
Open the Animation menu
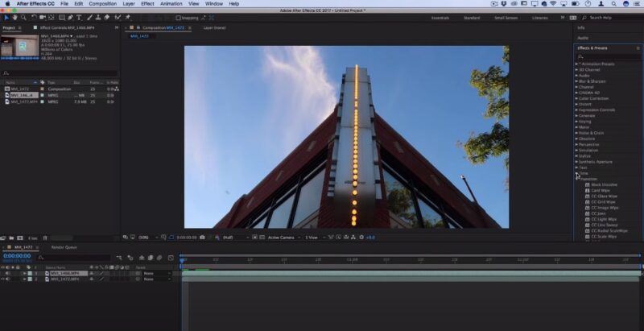tap(171, 4)
